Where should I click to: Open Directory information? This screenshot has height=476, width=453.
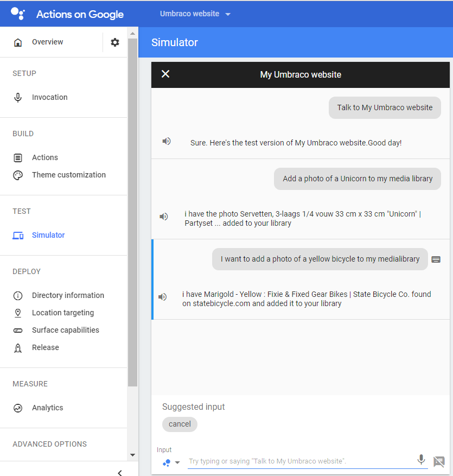point(68,295)
